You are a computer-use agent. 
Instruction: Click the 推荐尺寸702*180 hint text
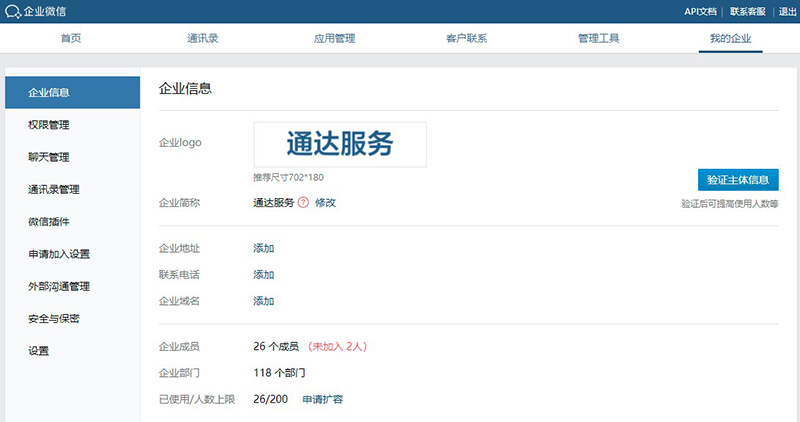coord(288,178)
